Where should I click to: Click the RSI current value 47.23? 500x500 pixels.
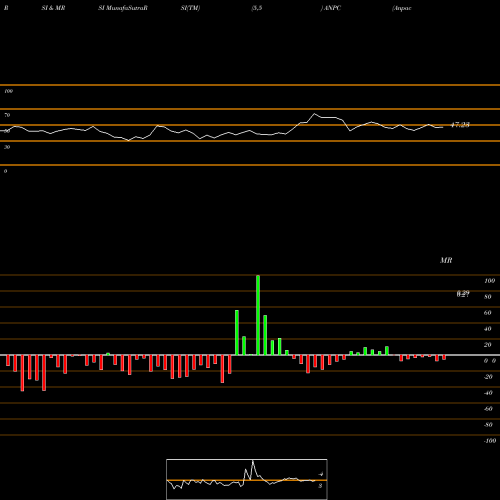[460, 125]
